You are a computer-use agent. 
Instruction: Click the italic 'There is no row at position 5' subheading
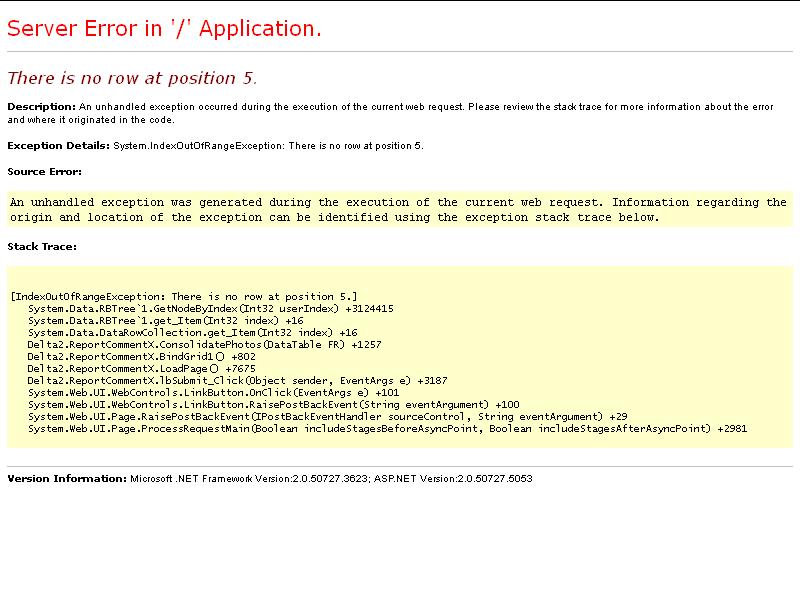[132, 78]
